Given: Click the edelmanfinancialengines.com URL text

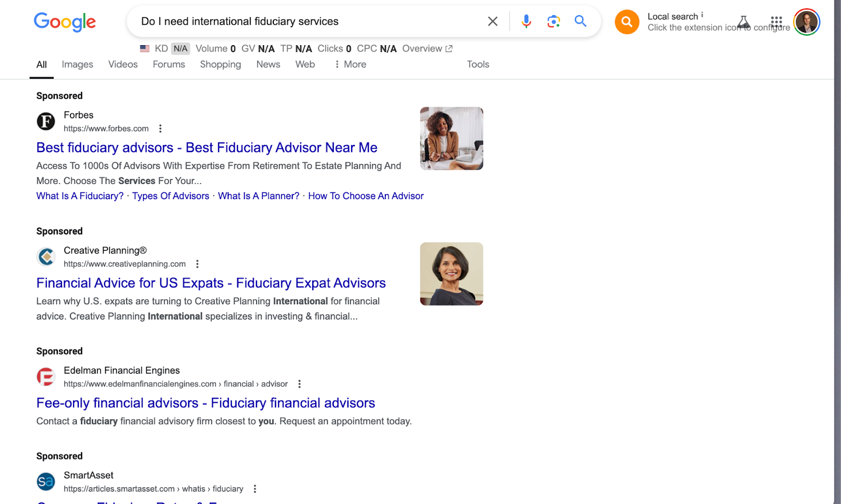Looking at the screenshot, I should coord(176,384).
